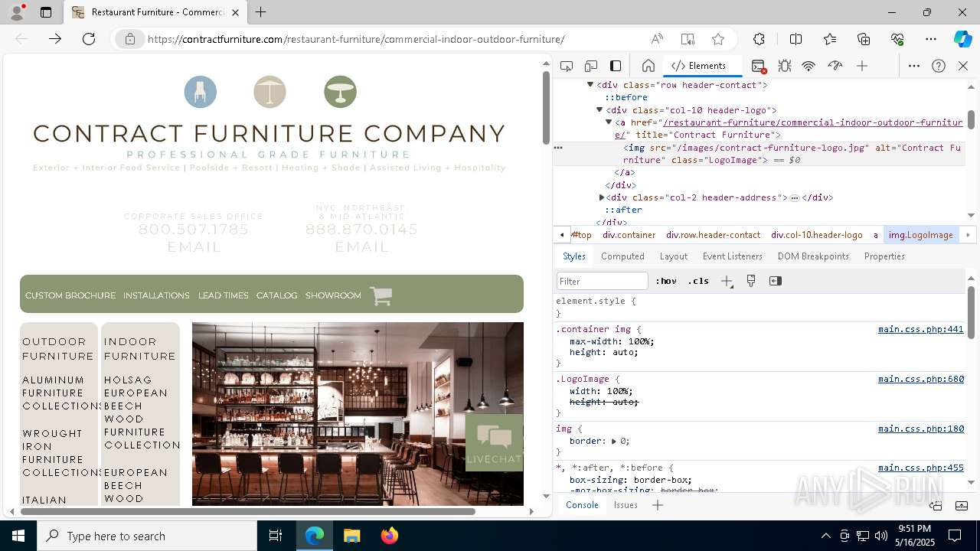The image size is (980, 551).
Task: Open the Issues drawer tab
Action: point(626,505)
